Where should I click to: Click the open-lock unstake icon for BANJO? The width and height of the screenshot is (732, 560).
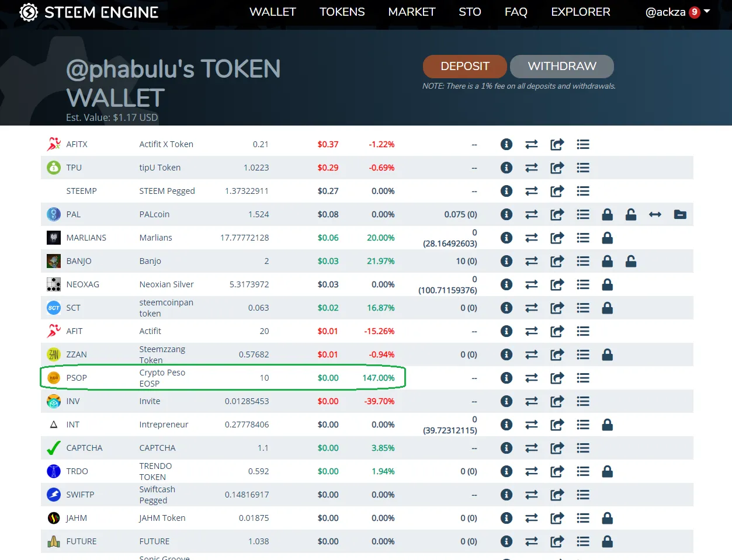(x=631, y=261)
